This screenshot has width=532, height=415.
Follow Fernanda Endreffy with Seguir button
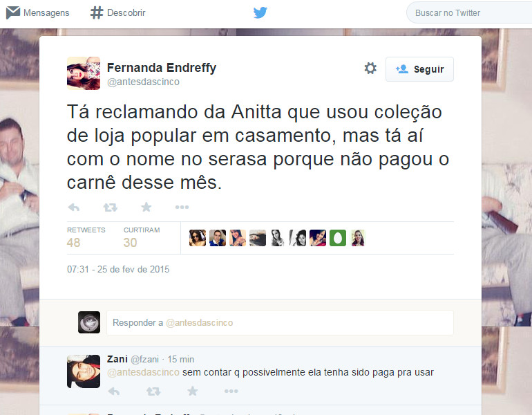coord(419,69)
